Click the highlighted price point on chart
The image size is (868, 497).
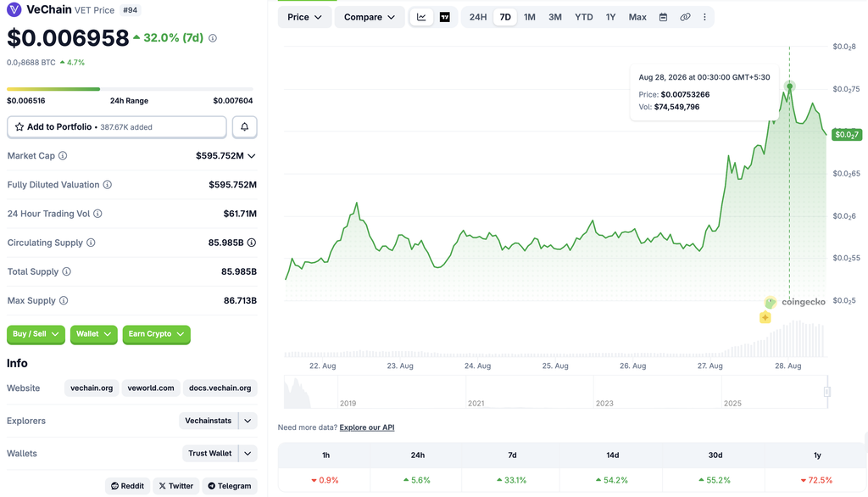[x=789, y=86]
